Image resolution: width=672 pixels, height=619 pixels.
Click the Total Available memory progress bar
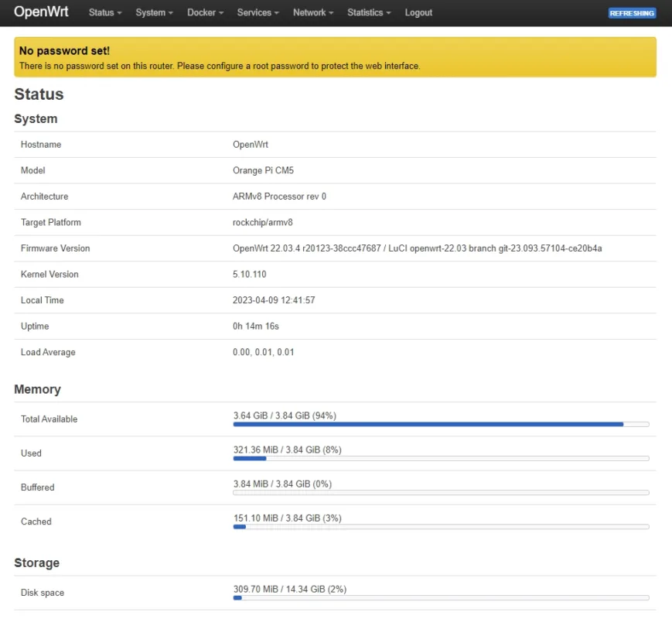pos(441,424)
